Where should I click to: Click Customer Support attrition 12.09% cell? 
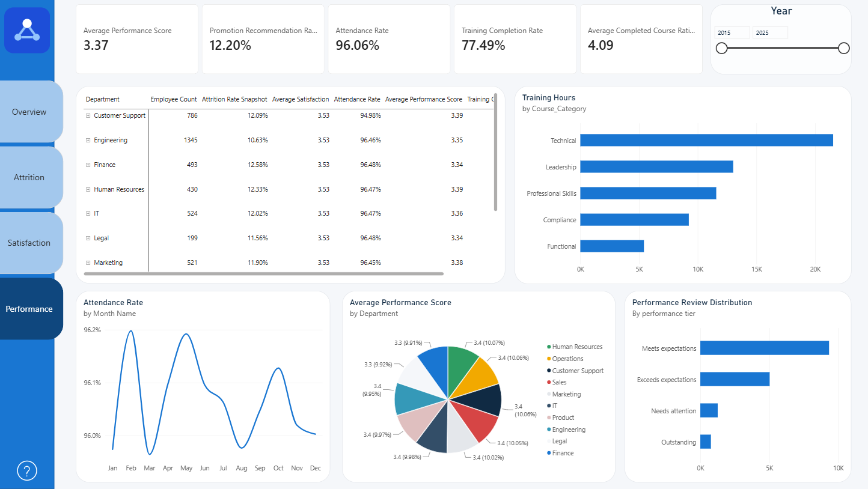[257, 115]
